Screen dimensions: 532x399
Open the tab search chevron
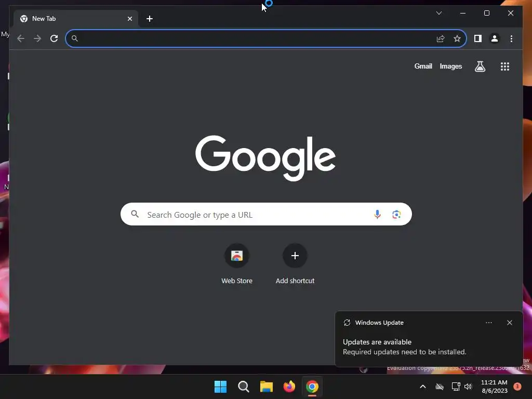click(x=438, y=13)
